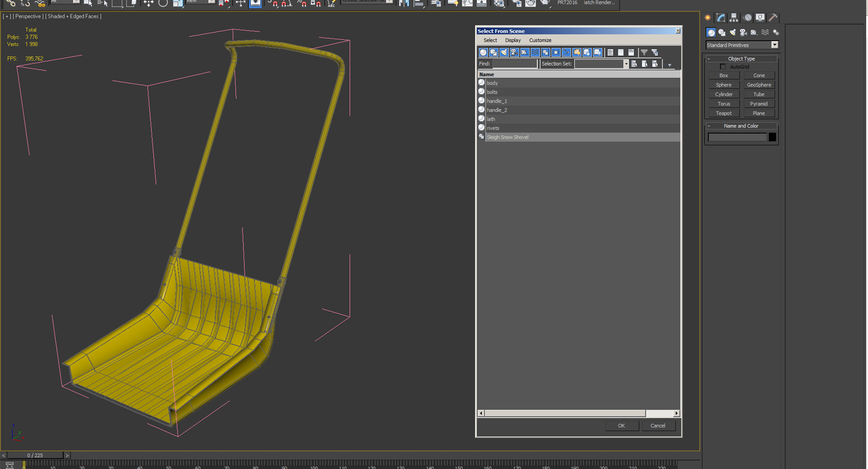Click the next frame arrow beside time slider
Screen dimensions: 868x469
(x=67, y=456)
